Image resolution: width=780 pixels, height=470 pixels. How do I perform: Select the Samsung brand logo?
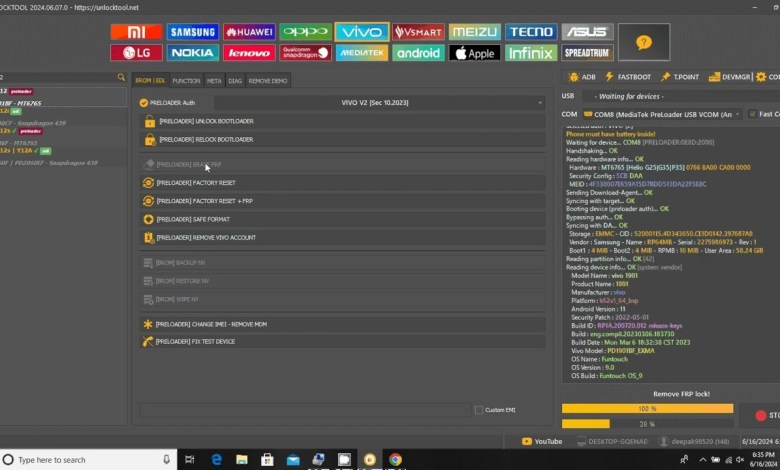193,32
